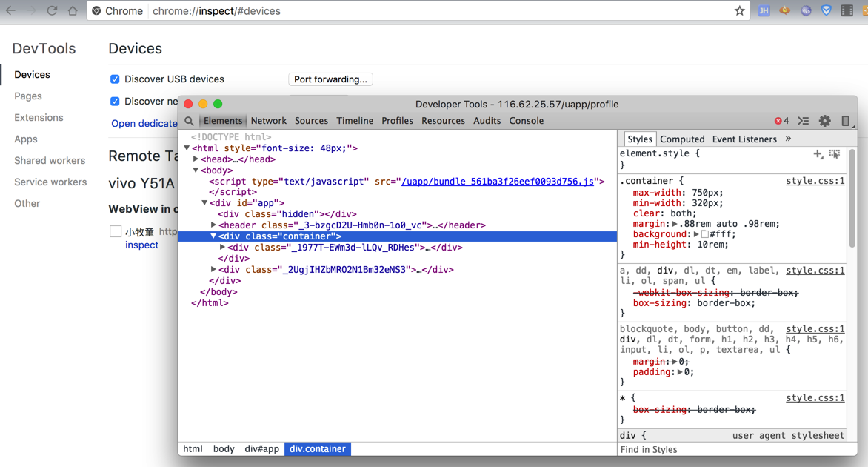The width and height of the screenshot is (868, 467).
Task: Open Other in the sidebar
Action: 27,203
